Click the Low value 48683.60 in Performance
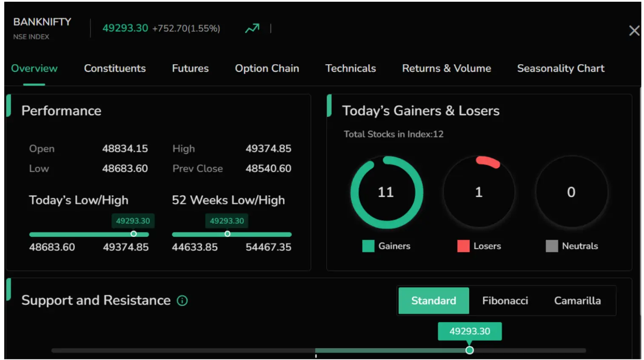Viewport: 644px width, 360px height. tap(125, 169)
